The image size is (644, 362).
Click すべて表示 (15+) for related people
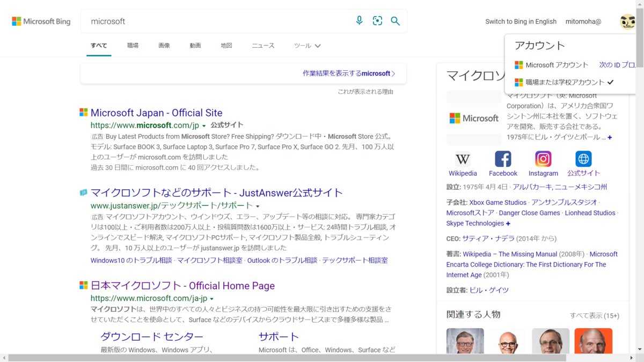595,316
